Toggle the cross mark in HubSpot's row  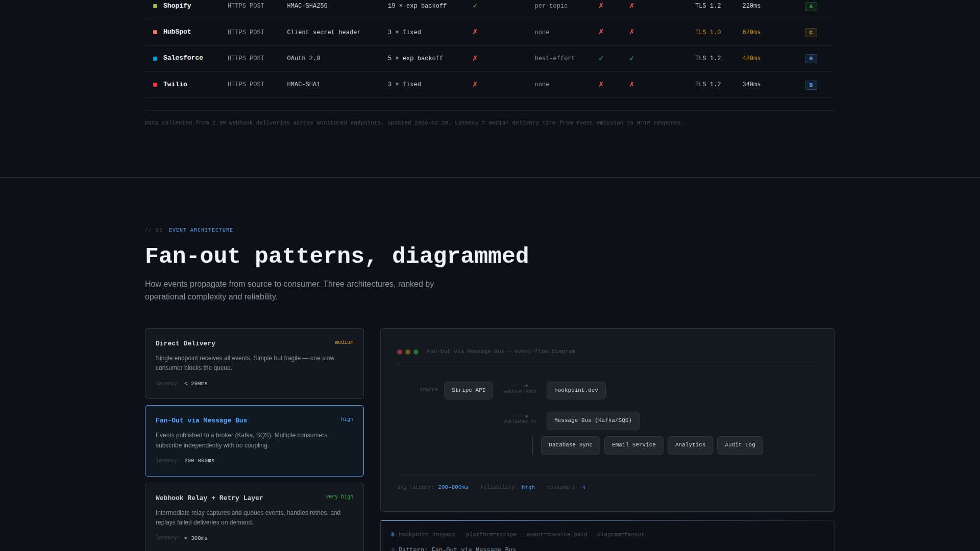pyautogui.click(x=475, y=32)
